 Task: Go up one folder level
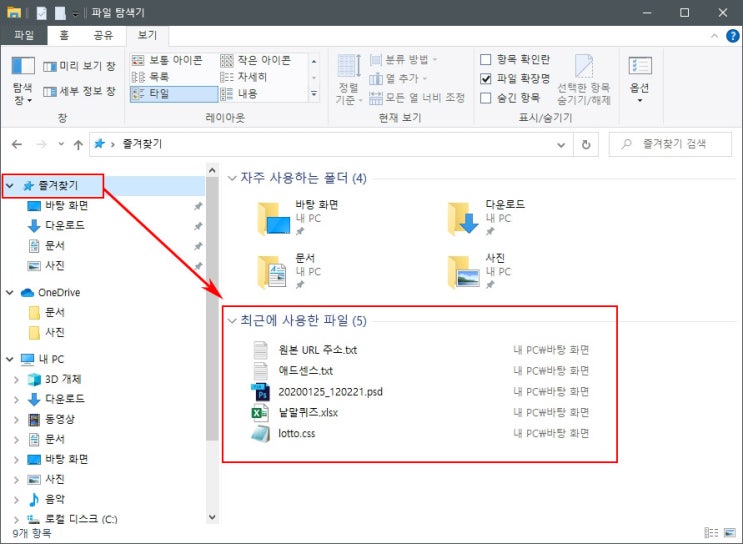pos(78,145)
